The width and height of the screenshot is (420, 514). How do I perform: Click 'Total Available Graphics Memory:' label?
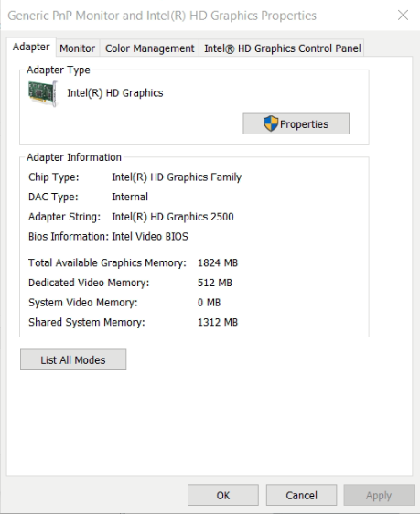(107, 262)
